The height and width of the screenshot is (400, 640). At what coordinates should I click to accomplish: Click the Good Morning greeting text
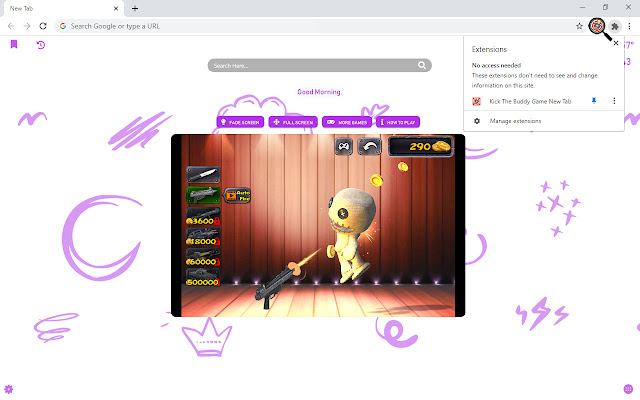[319, 92]
